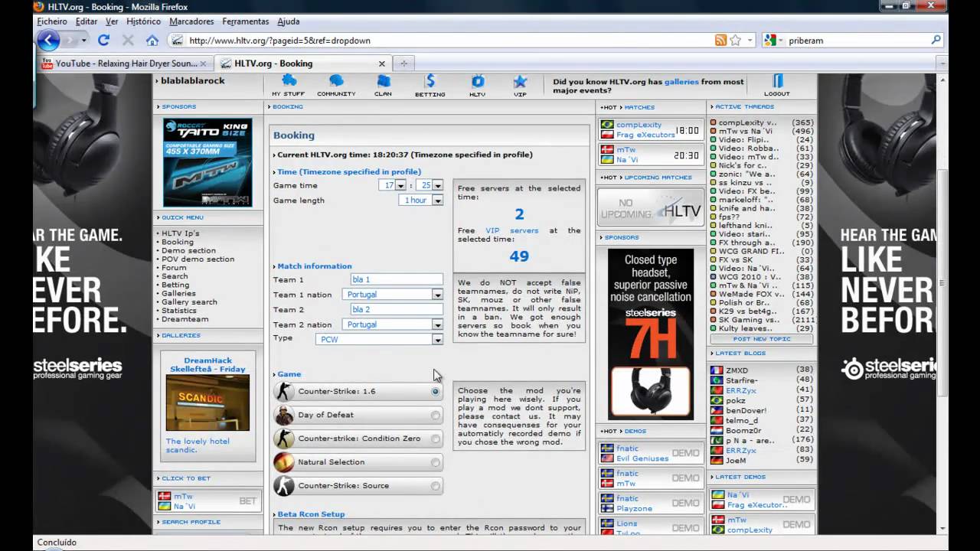Reload the page with the refresh icon
Screen dimensions: 980x551
[103, 40]
